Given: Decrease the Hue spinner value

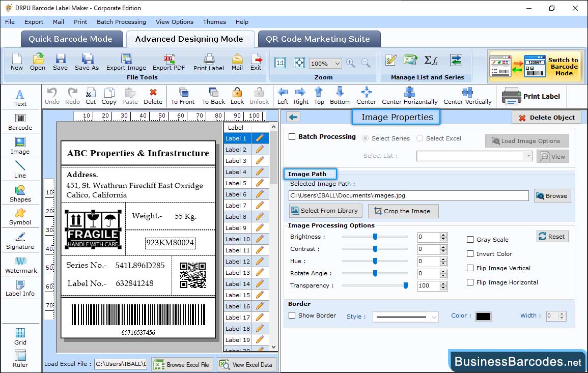Looking at the screenshot, I should (443, 264).
